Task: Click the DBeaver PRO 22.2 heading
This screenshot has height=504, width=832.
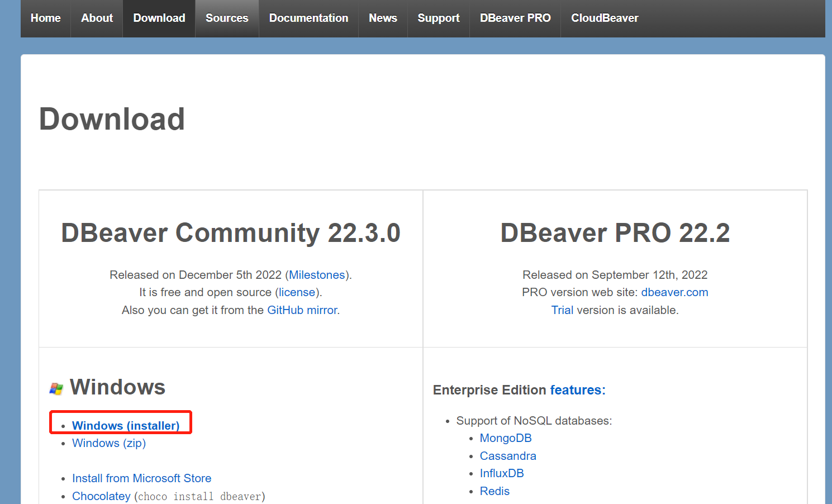Action: (615, 233)
